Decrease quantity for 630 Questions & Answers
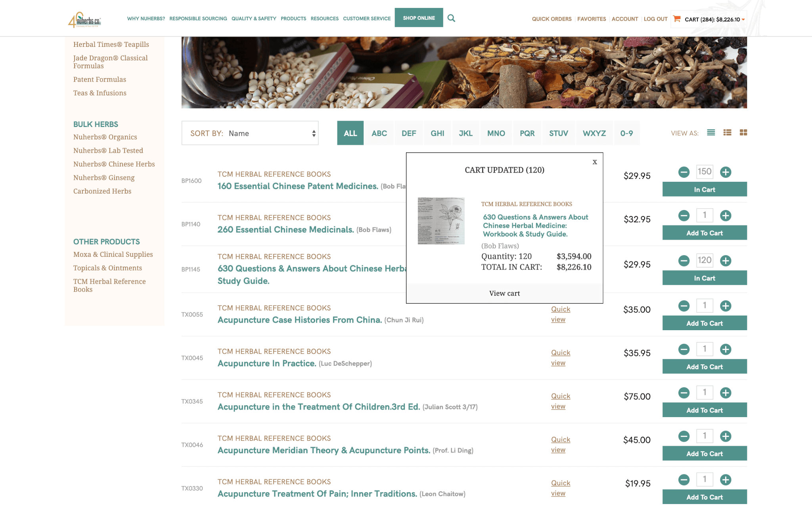The height and width of the screenshot is (508, 812). (x=684, y=261)
